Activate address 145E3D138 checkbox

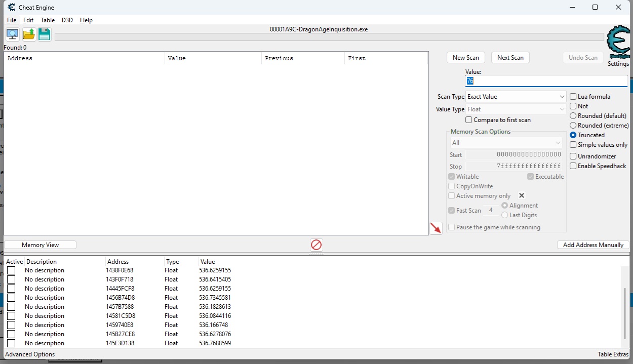click(x=11, y=343)
